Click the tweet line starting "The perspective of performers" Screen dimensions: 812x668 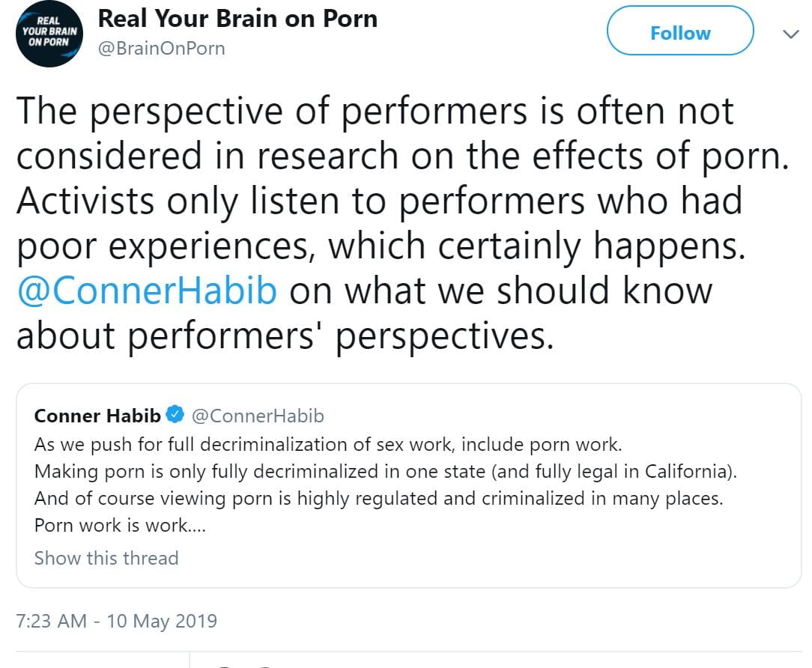coord(375,110)
